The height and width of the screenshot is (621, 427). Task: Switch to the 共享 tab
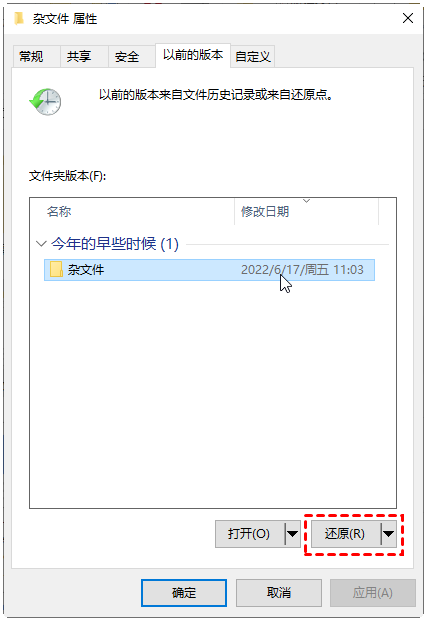[79, 57]
